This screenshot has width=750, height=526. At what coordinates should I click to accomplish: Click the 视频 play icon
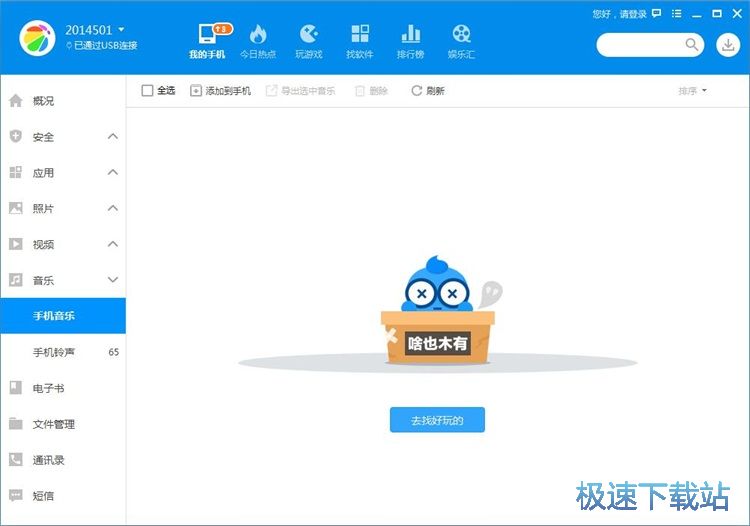click(x=16, y=244)
